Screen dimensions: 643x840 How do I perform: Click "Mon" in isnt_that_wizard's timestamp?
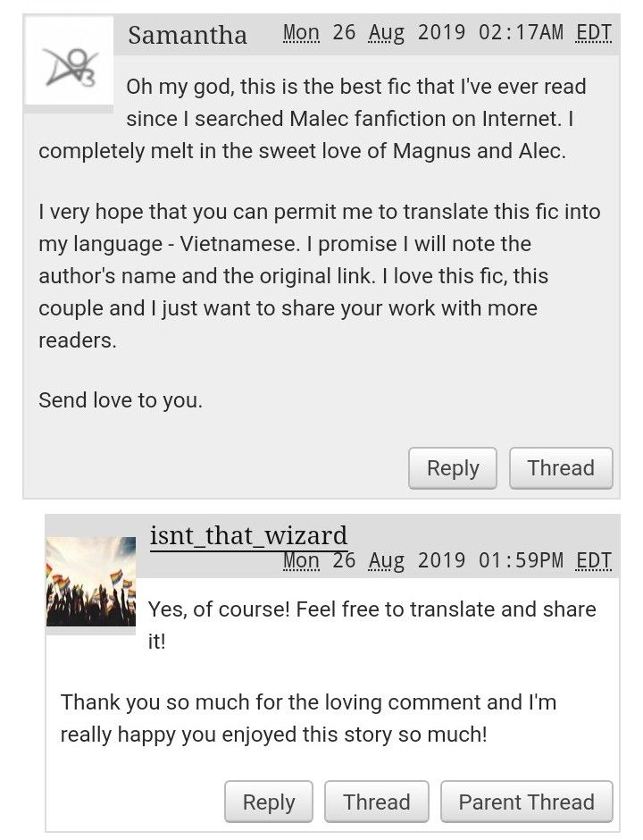click(301, 561)
